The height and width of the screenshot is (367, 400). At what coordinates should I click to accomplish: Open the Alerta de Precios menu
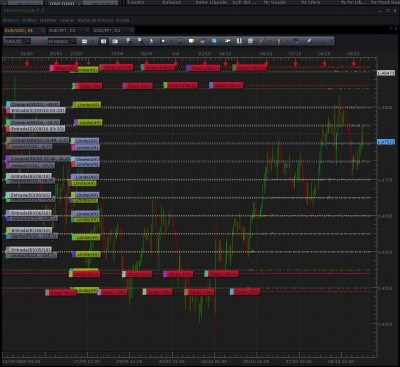pos(95,20)
